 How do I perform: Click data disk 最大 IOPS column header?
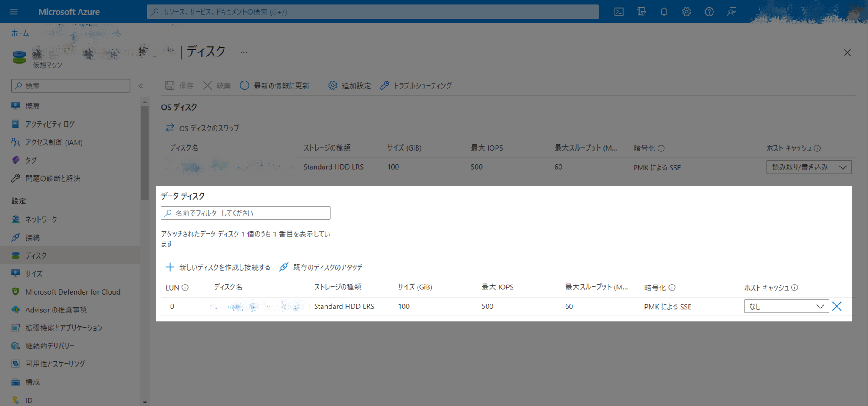click(x=497, y=287)
